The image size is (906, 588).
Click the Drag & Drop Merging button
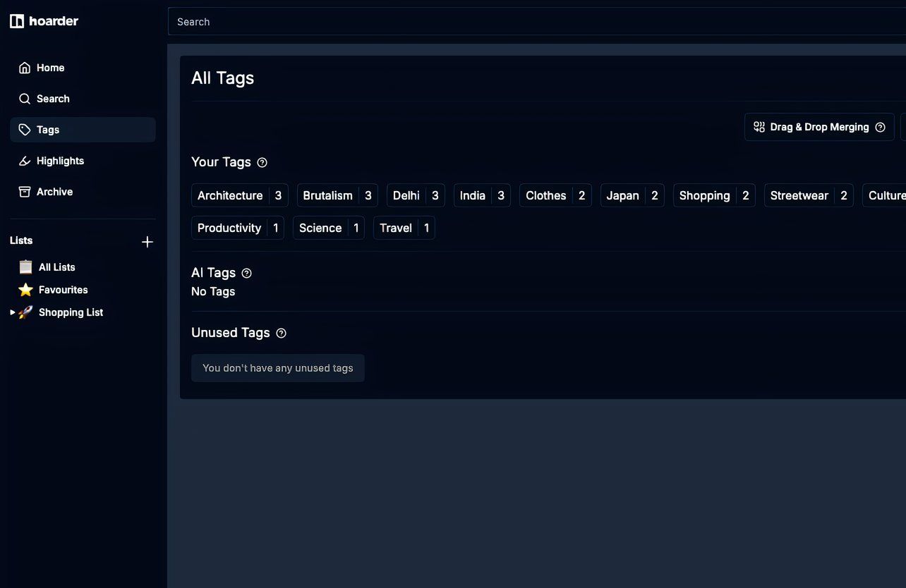(819, 127)
